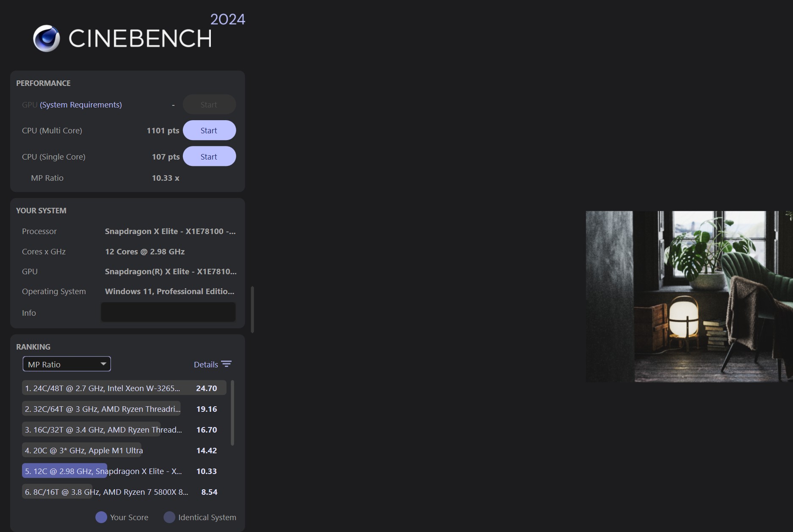Image resolution: width=793 pixels, height=532 pixels.
Task: Select the highlighted Snapdragon X Elite ranking row
Action: click(x=124, y=471)
